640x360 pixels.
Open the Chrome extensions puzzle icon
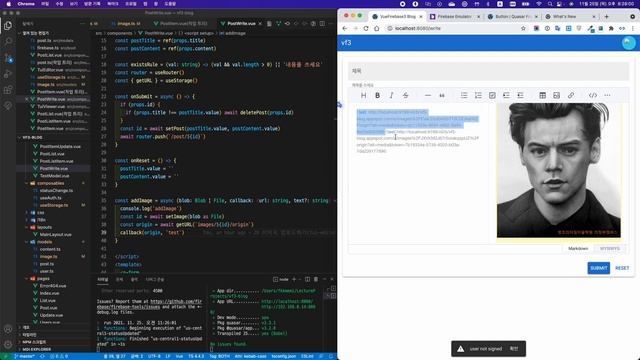tap(611, 29)
